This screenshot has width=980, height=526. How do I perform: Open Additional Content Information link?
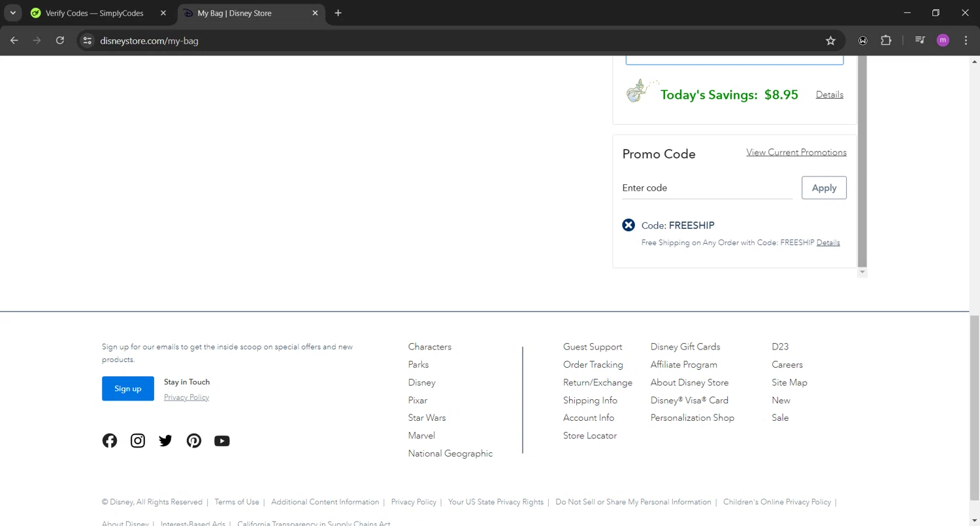325,502
